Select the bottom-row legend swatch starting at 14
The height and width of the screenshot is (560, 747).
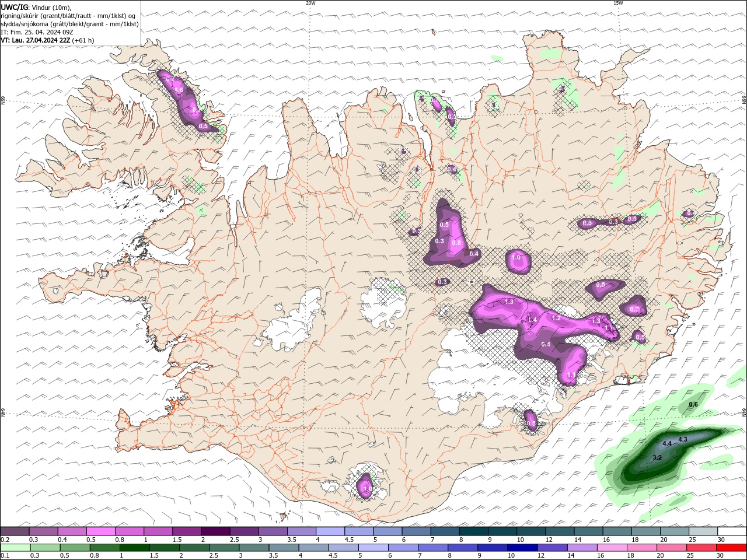pos(582,548)
